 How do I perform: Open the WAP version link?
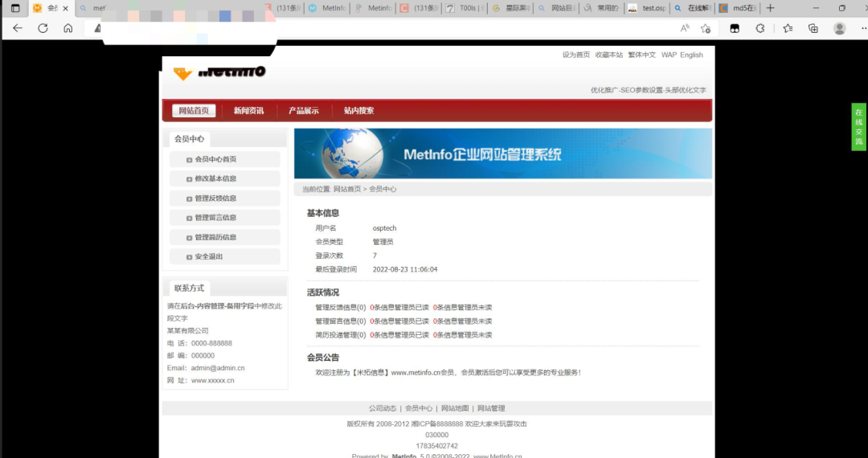pos(669,55)
